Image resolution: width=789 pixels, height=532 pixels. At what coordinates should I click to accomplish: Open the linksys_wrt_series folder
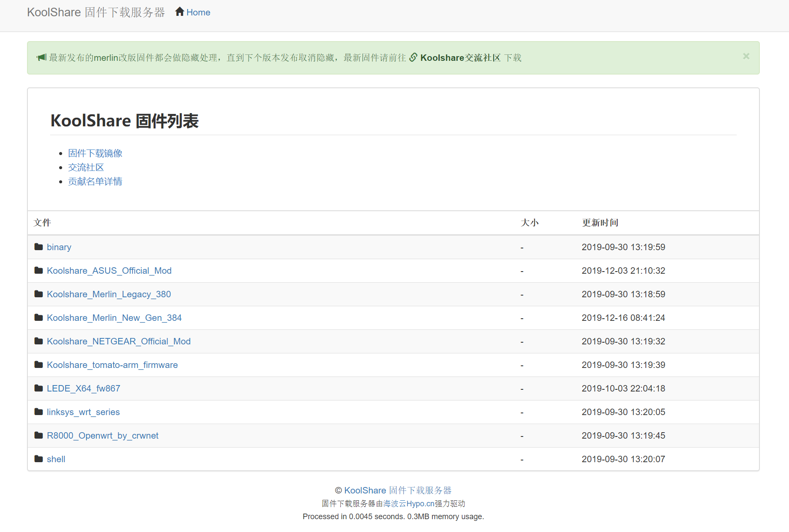click(x=83, y=412)
